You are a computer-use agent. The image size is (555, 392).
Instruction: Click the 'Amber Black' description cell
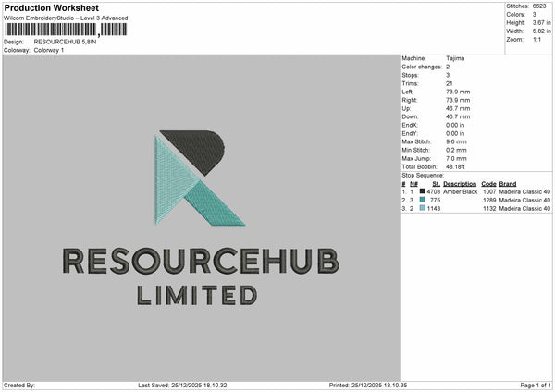[x=460, y=191]
